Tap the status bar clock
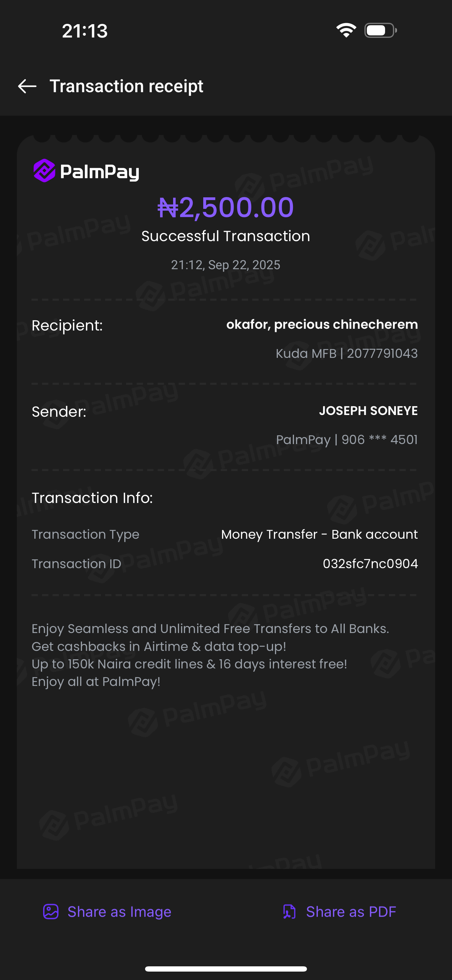Screen dimensions: 452x980 85,31
